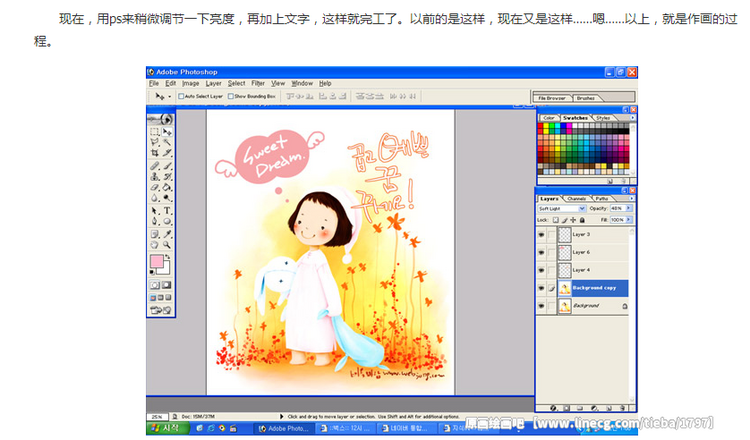Screen dimensions: 750x440
Task: Click the zoom percentage field in status bar
Action: pos(157,417)
